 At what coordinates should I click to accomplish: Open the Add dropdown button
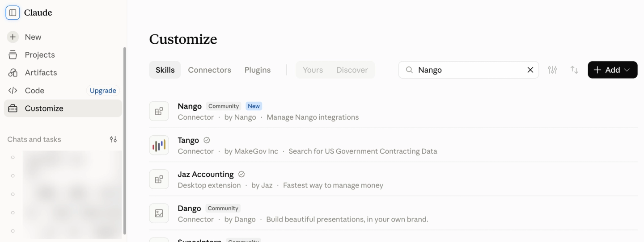point(612,70)
